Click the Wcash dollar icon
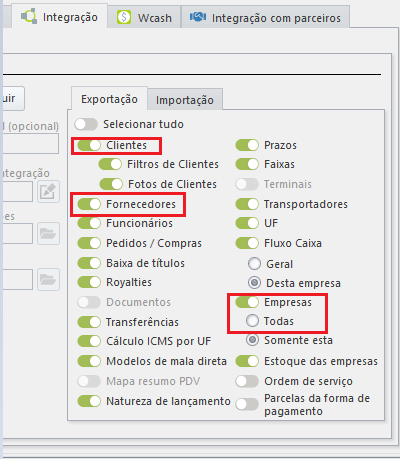The width and height of the screenshot is (400, 459). click(x=124, y=17)
